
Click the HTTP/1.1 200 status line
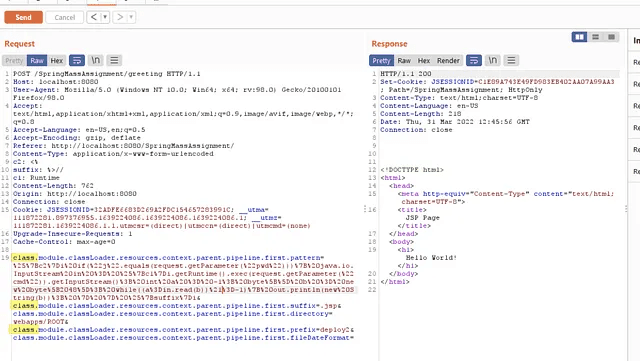tap(406, 74)
